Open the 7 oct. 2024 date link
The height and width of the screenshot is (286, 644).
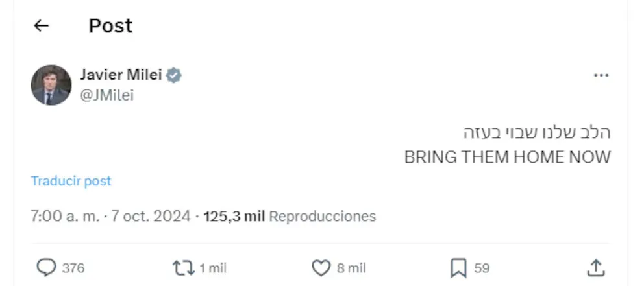(150, 216)
